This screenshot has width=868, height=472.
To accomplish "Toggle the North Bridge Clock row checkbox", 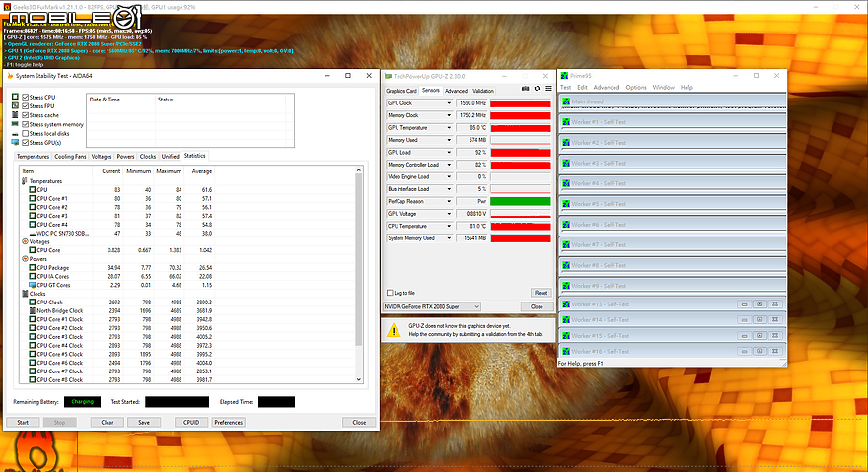I will 33,311.
